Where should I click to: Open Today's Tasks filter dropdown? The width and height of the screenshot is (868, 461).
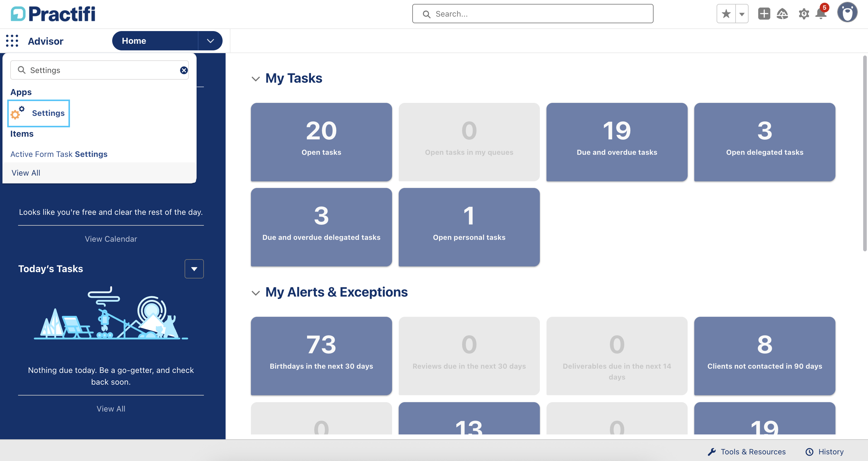[x=194, y=269]
